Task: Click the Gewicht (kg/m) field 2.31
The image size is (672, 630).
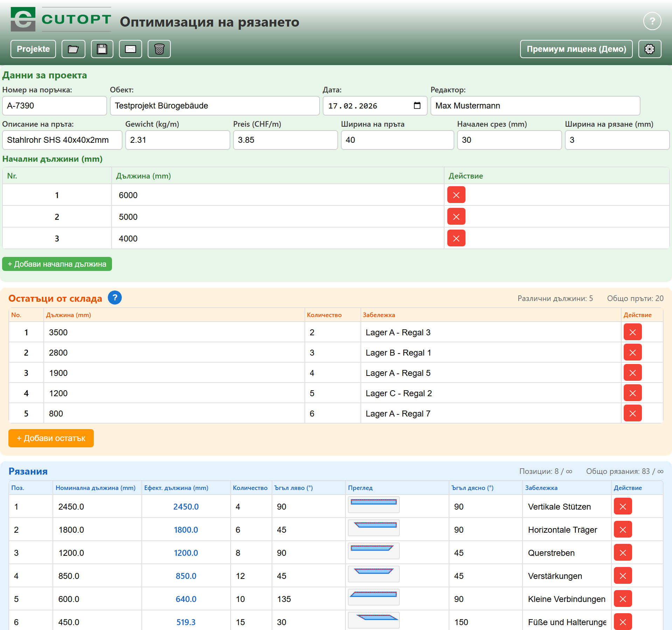Action: click(178, 140)
